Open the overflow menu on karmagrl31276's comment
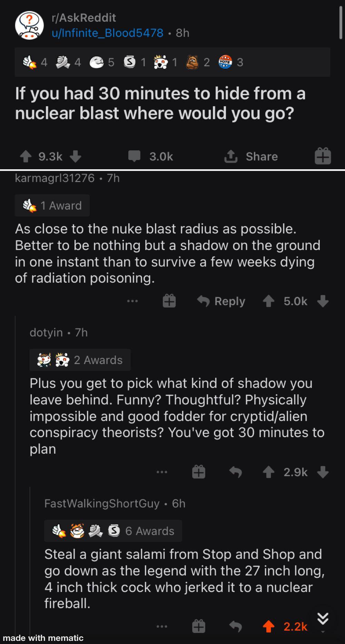 [133, 301]
